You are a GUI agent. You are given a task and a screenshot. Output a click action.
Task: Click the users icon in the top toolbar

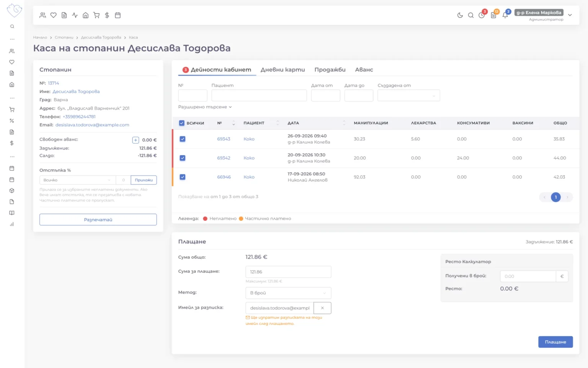(43, 15)
